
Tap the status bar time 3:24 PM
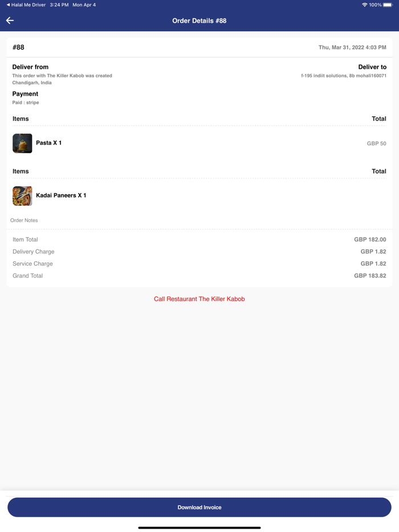(59, 5)
